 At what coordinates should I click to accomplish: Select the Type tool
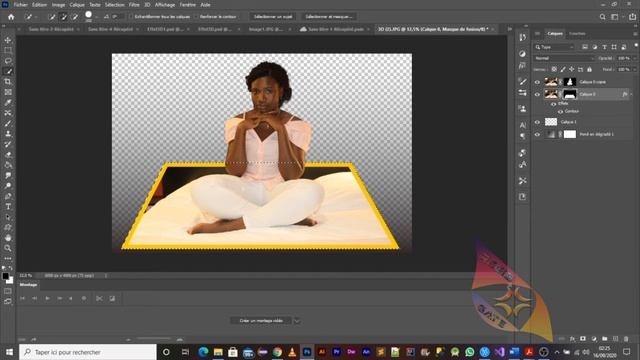click(x=8, y=207)
